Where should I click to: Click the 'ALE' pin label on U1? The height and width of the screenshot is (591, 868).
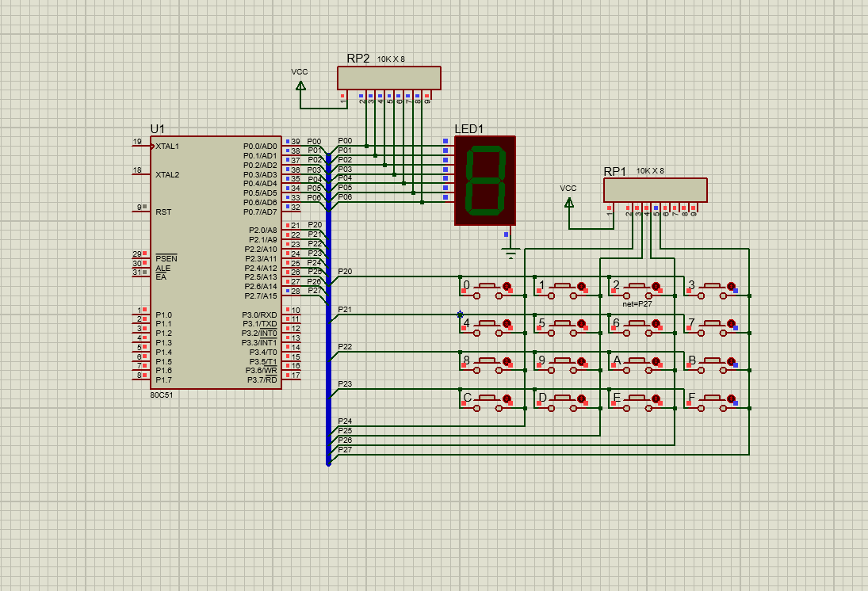tap(163, 268)
